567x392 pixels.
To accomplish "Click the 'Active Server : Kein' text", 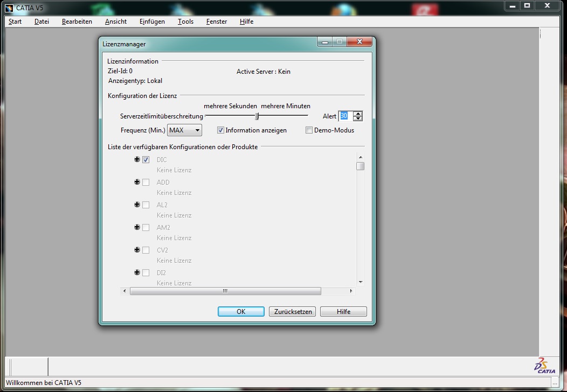I will pyautogui.click(x=264, y=72).
